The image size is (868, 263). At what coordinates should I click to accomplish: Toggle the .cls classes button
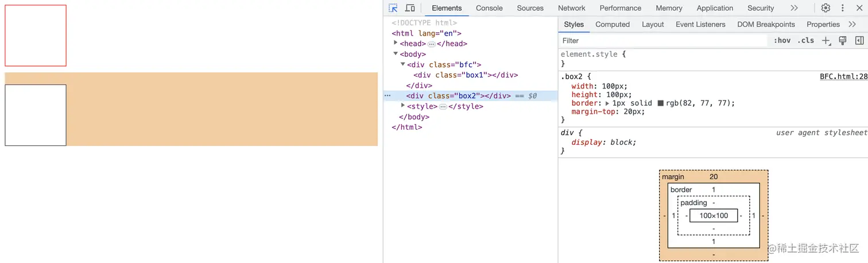pos(806,41)
